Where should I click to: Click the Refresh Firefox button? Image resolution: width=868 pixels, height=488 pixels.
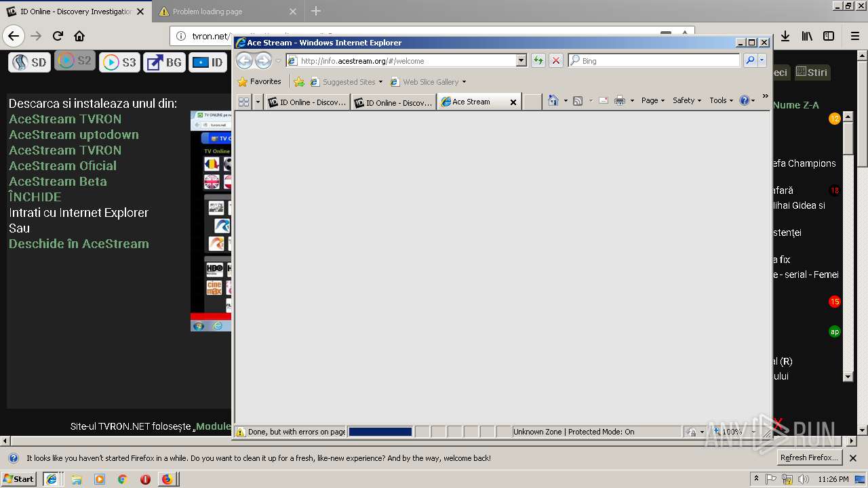tap(809, 457)
